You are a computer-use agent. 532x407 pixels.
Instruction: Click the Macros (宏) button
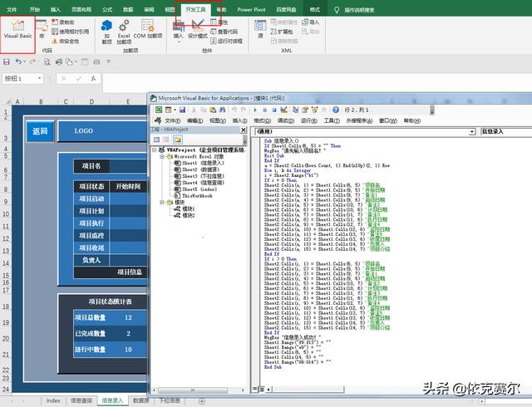coord(42,30)
